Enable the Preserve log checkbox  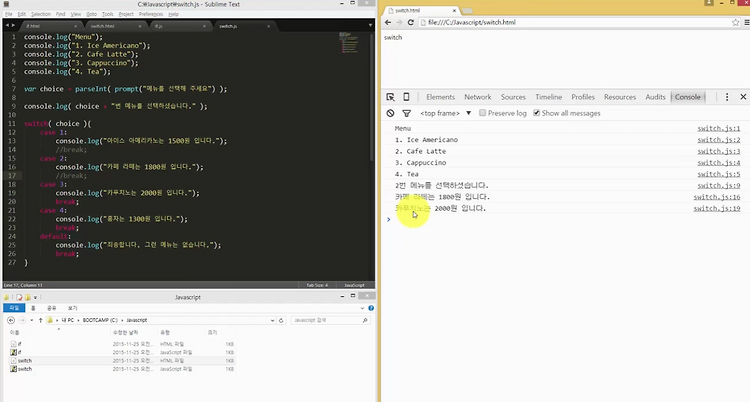click(483, 113)
